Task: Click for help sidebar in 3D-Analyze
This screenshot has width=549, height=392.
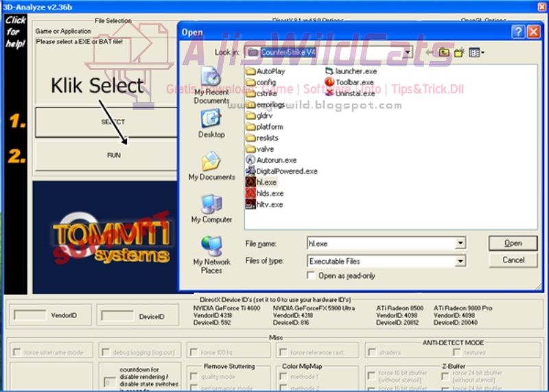Action: (15, 32)
